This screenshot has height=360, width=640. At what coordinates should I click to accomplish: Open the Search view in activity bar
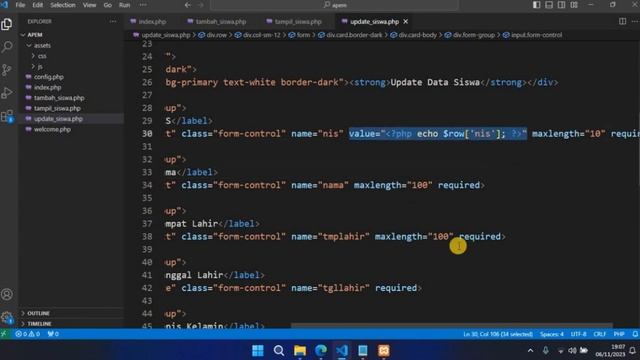click(x=7, y=47)
